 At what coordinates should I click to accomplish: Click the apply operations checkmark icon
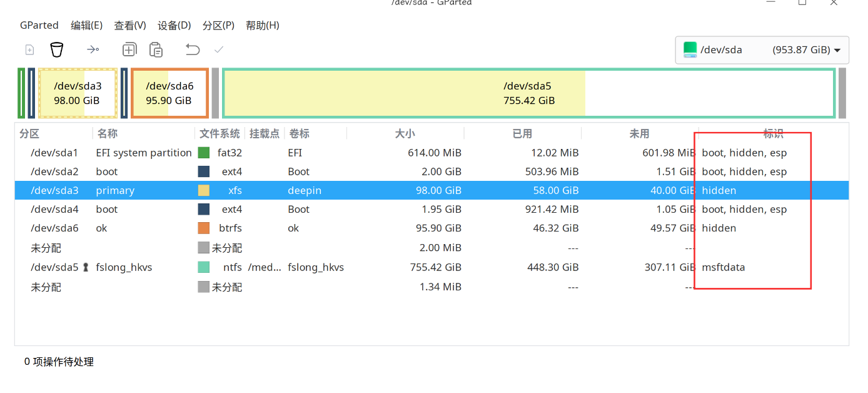click(x=219, y=49)
